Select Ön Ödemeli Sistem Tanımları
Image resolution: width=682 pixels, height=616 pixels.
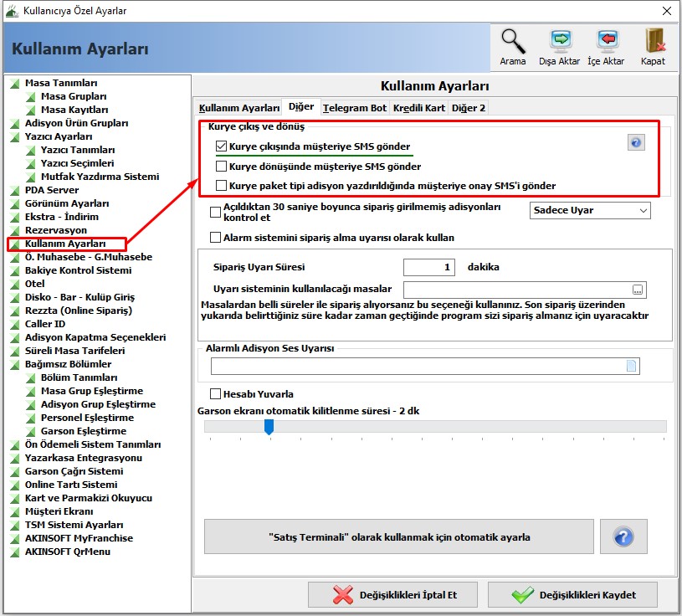coord(93,444)
